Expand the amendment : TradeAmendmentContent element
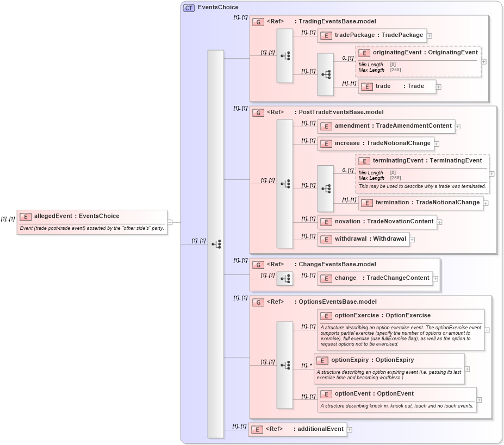Image resolution: width=504 pixels, height=445 pixels. click(x=458, y=126)
